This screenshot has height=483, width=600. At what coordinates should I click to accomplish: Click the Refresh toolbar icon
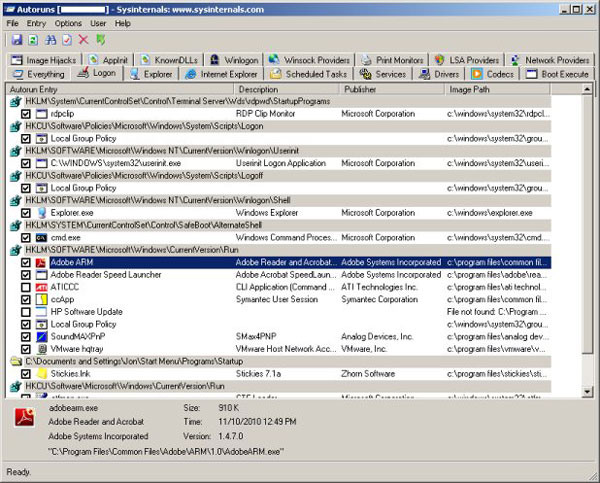point(33,40)
